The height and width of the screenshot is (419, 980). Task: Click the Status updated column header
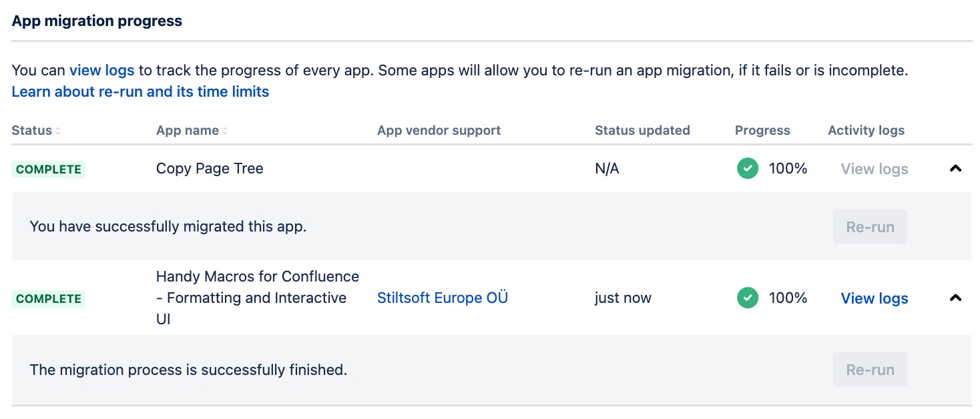click(642, 131)
